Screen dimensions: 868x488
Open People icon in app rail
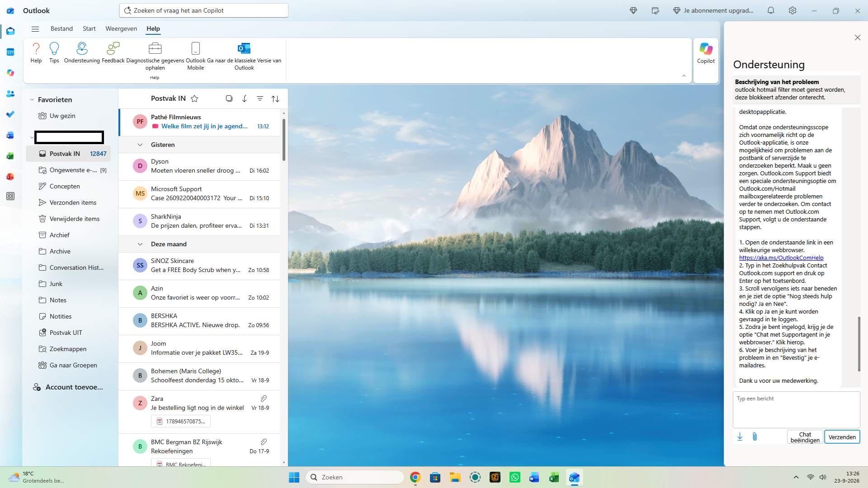[x=10, y=94]
